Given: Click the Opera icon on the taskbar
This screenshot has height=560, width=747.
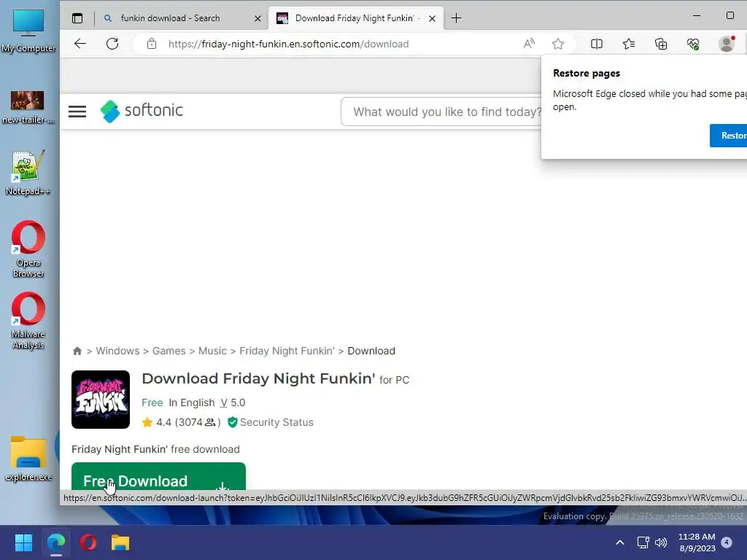Looking at the screenshot, I should pos(88,542).
